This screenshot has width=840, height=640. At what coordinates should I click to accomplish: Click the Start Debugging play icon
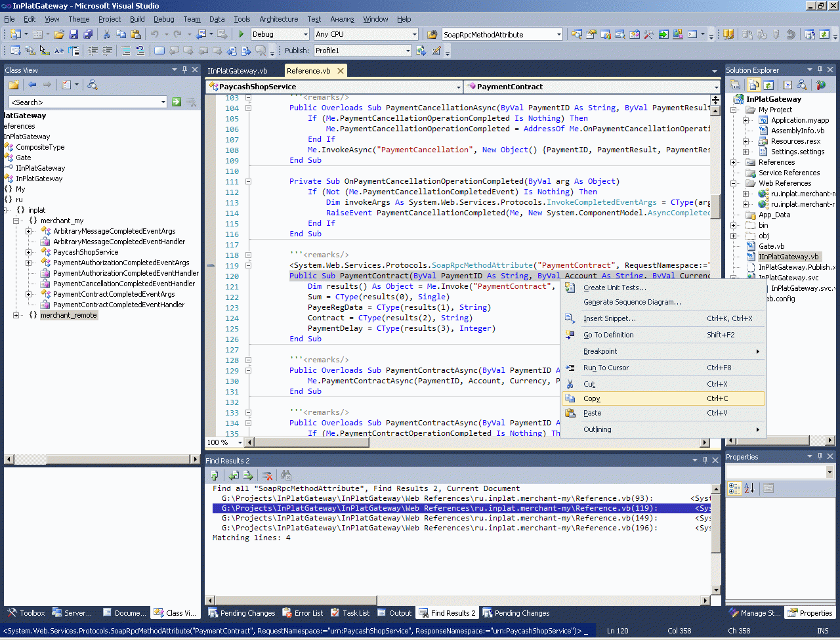coord(241,34)
